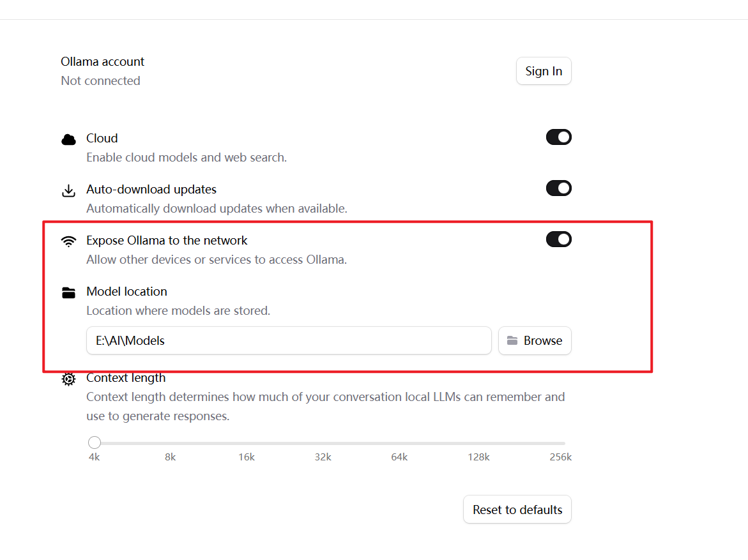
Task: Click the Context length gear icon
Action: coord(69,379)
